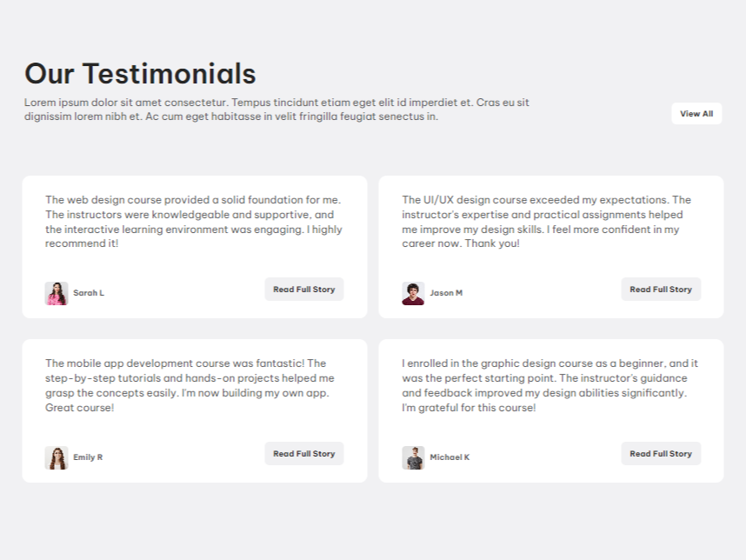Click the UI/UX design course testimonial text
The height and width of the screenshot is (560, 746).
[x=546, y=222]
